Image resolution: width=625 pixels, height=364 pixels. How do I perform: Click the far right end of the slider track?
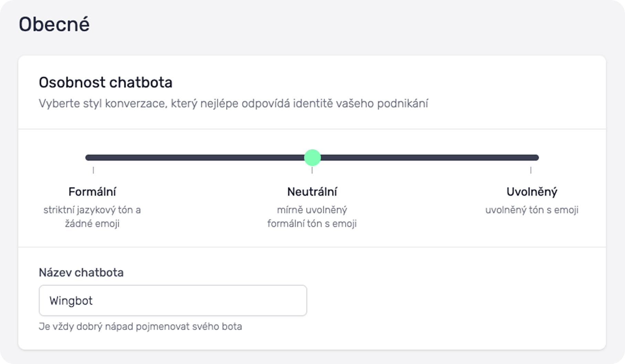point(537,158)
